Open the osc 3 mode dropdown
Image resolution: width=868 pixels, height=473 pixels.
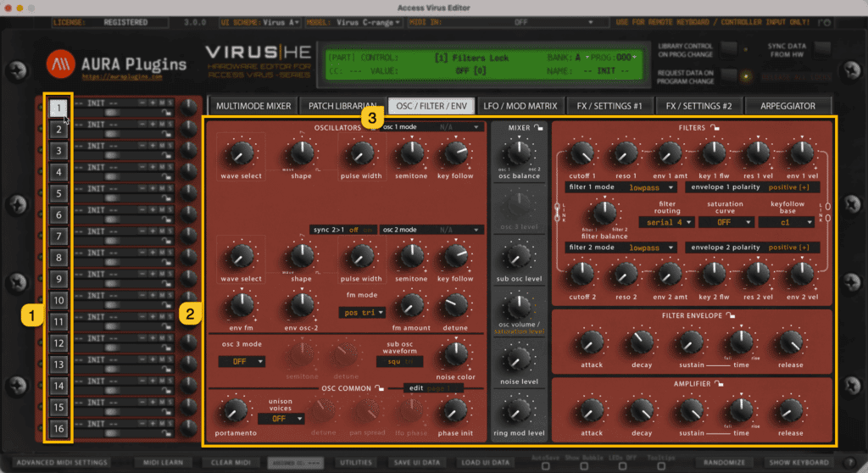pos(242,362)
